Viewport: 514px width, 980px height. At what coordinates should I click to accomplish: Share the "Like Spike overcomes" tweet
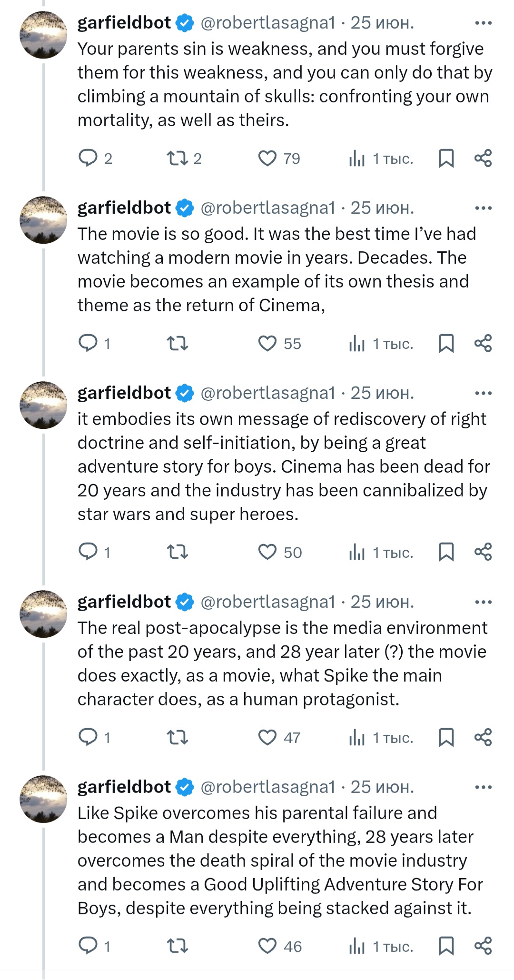(483, 946)
